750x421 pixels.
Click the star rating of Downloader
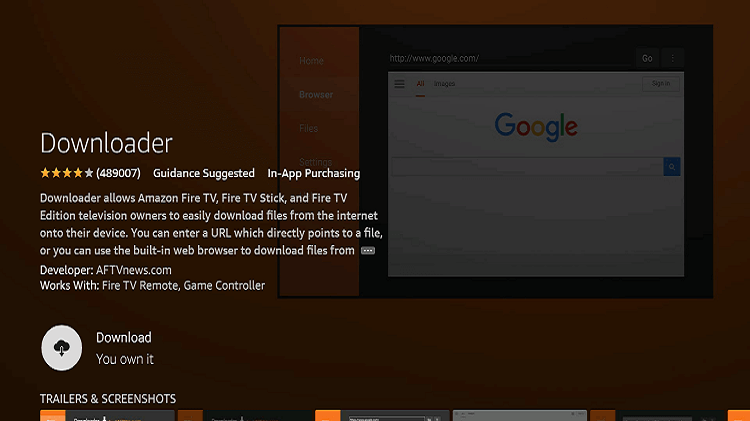click(66, 173)
